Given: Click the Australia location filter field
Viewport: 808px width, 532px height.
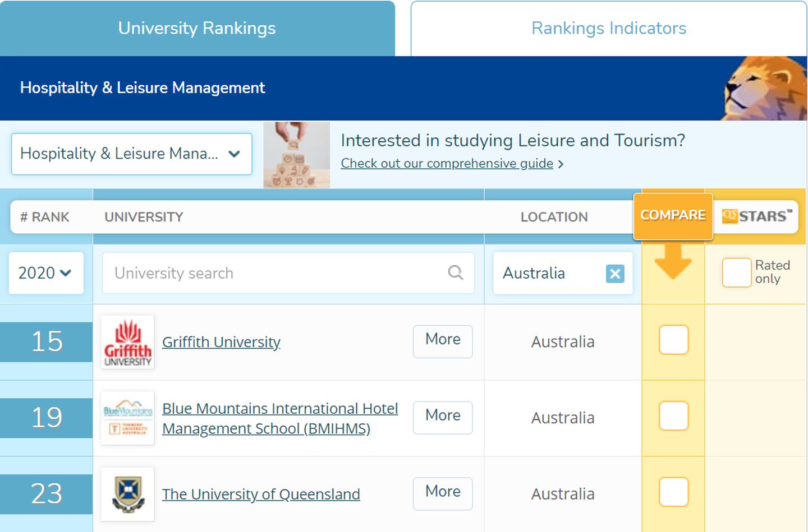Looking at the screenshot, I should [x=563, y=273].
